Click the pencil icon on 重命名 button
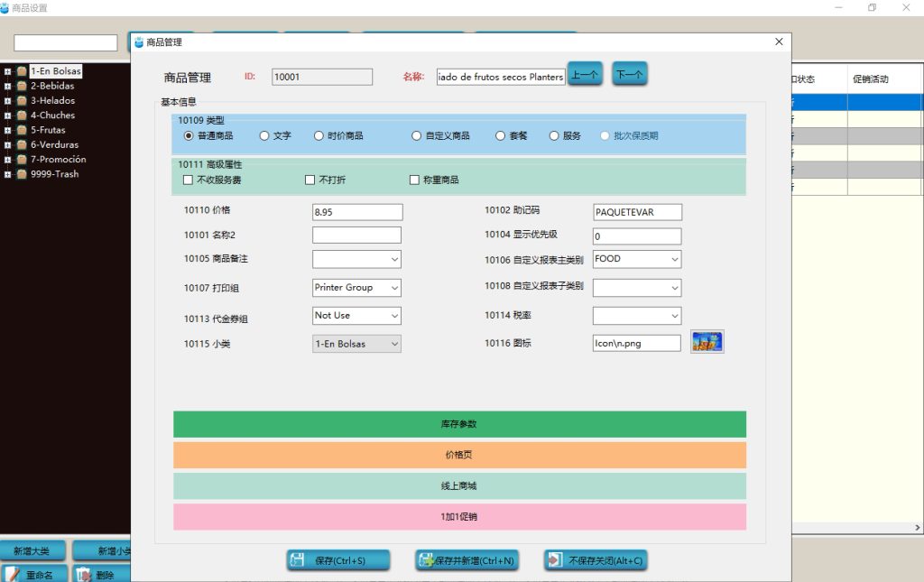 (12, 575)
